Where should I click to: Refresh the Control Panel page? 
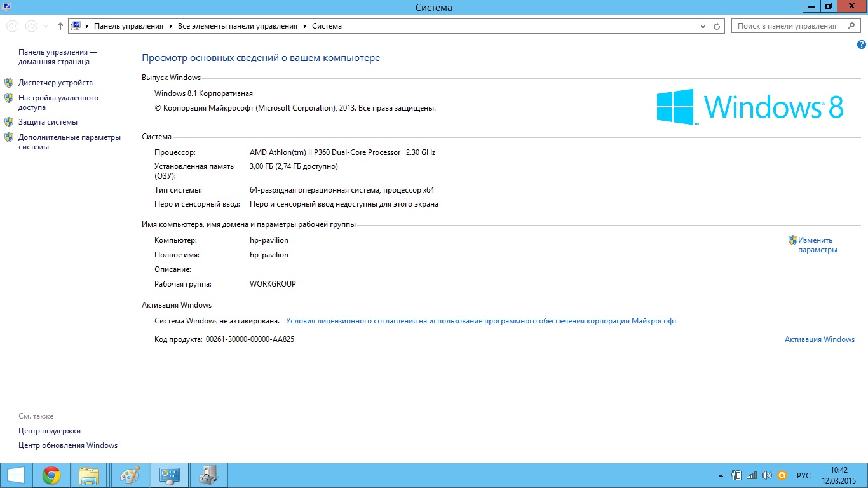click(x=717, y=27)
